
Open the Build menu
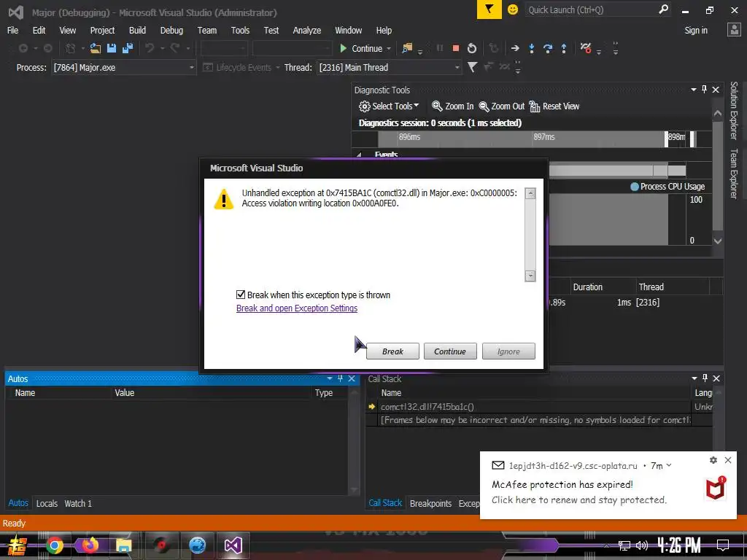(x=137, y=31)
